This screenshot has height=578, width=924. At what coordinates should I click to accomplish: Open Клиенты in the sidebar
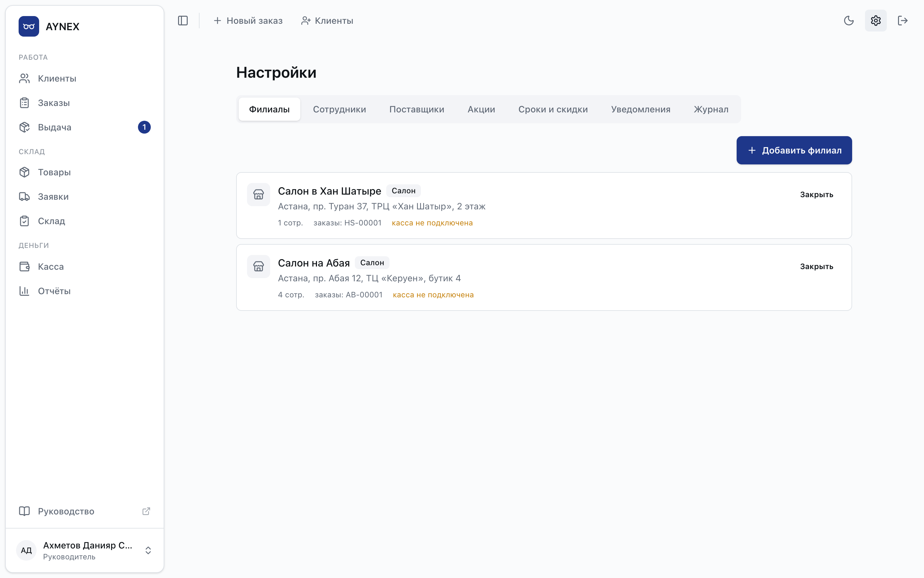coord(85,78)
